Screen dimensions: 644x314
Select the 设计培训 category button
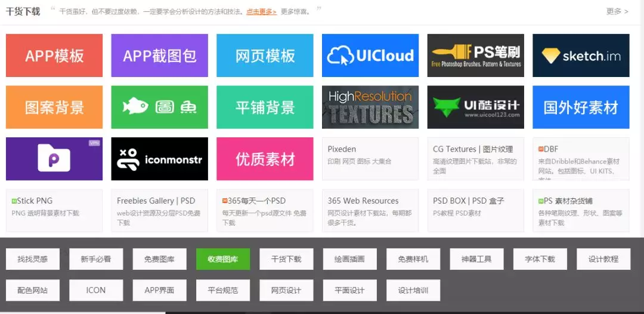413,290
